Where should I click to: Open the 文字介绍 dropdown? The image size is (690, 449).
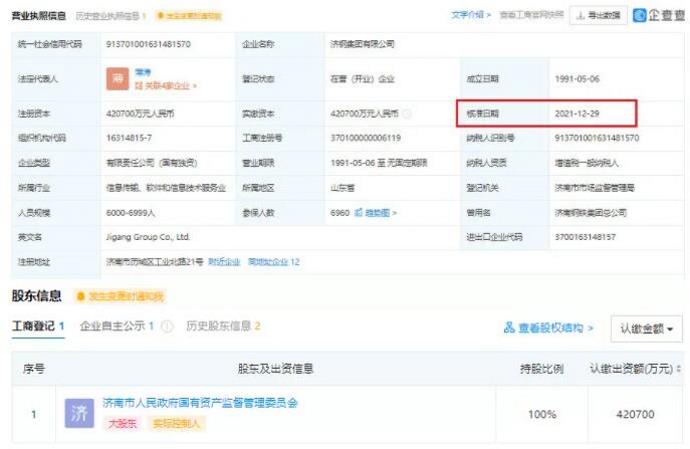(x=468, y=16)
